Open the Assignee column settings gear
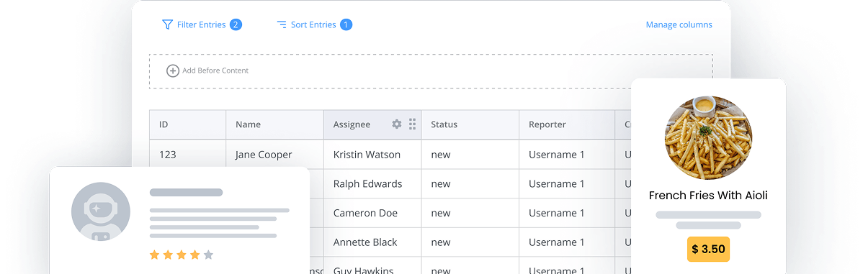868x274 pixels. (396, 124)
